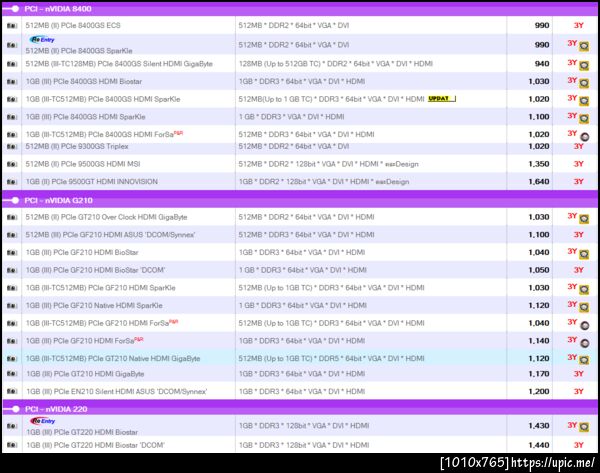Click yellow warranty icon in GT220 1,430 row
600x473 pixels.
pos(584,427)
